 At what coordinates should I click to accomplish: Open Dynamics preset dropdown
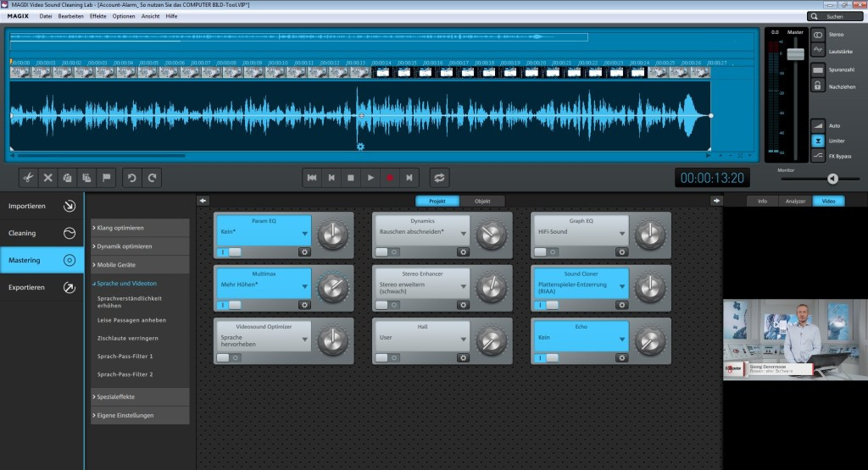point(464,234)
